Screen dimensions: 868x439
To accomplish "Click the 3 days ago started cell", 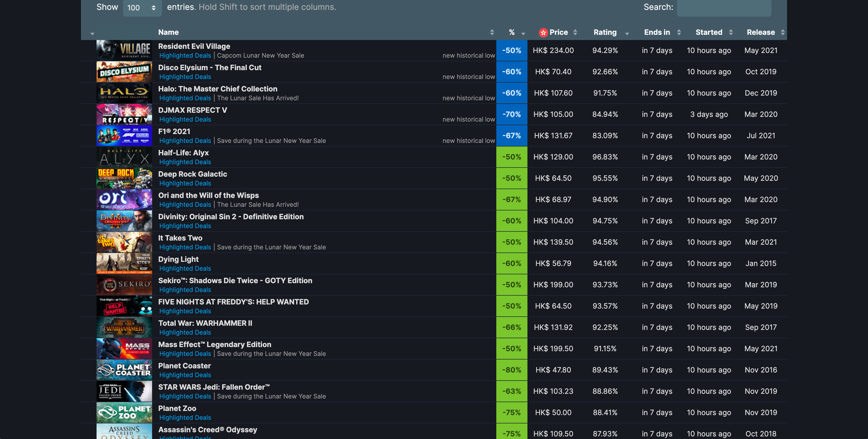I will click(709, 114).
